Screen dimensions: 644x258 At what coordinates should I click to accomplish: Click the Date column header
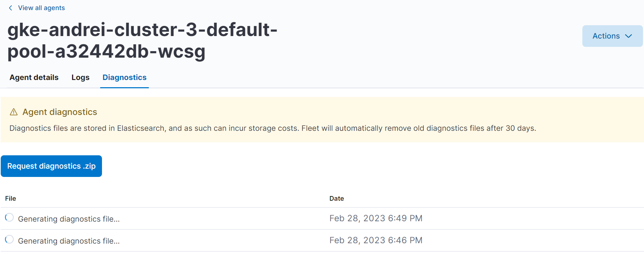point(337,198)
